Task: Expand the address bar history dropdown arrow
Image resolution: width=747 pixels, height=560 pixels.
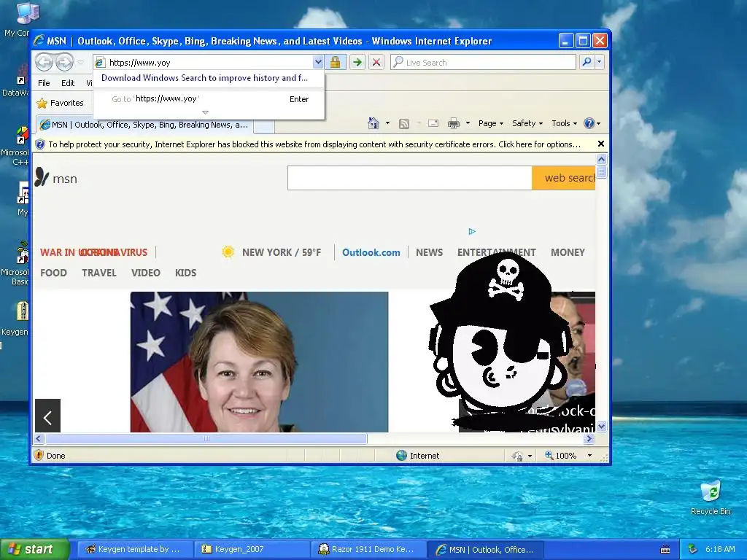Action: [318, 63]
